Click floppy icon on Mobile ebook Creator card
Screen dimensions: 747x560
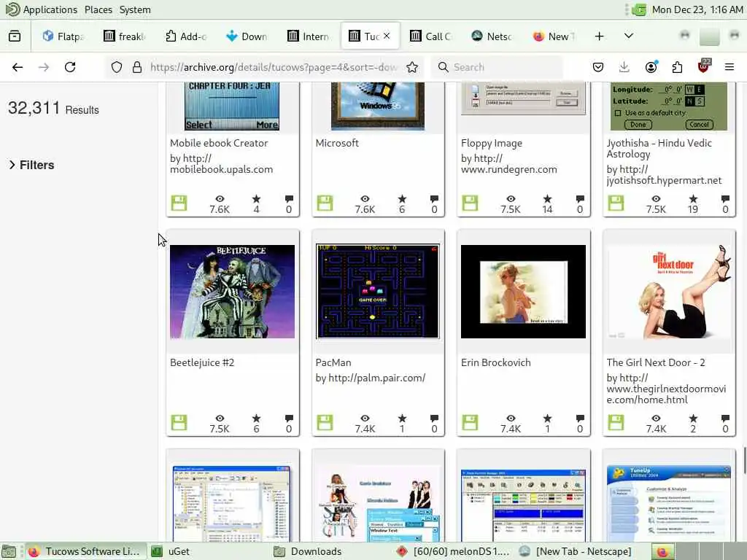pyautogui.click(x=179, y=203)
